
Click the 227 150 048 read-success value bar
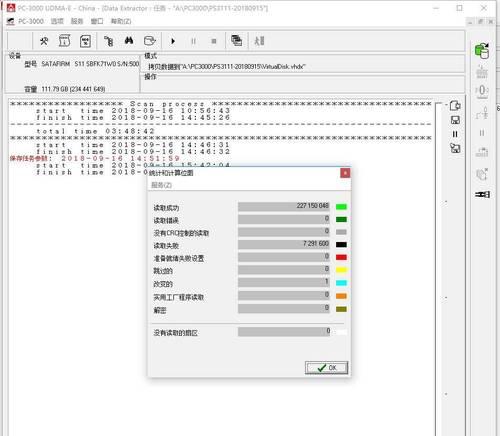point(284,206)
